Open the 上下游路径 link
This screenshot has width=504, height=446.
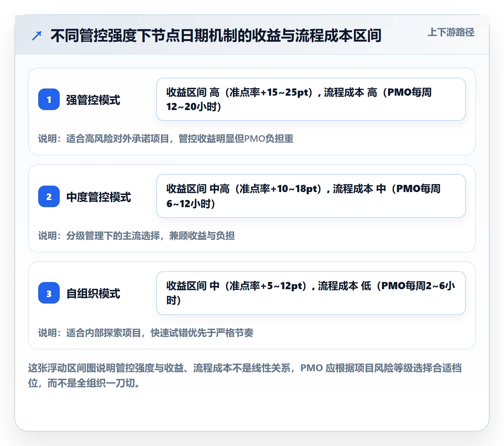tap(451, 32)
